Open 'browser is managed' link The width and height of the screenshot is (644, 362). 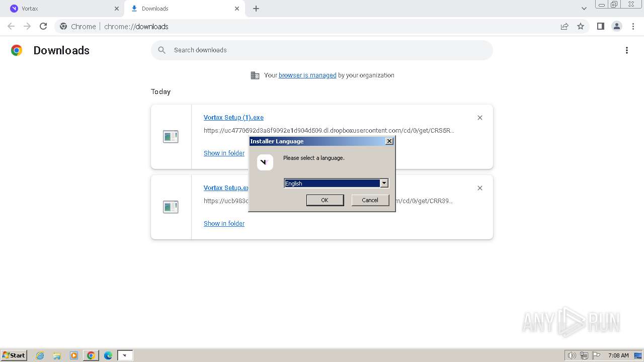point(307,75)
